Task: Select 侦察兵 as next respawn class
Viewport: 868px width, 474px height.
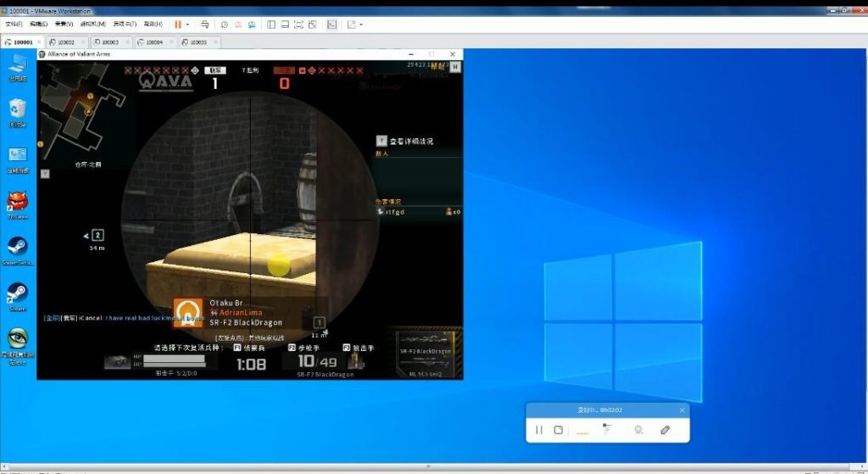Action: point(249,348)
